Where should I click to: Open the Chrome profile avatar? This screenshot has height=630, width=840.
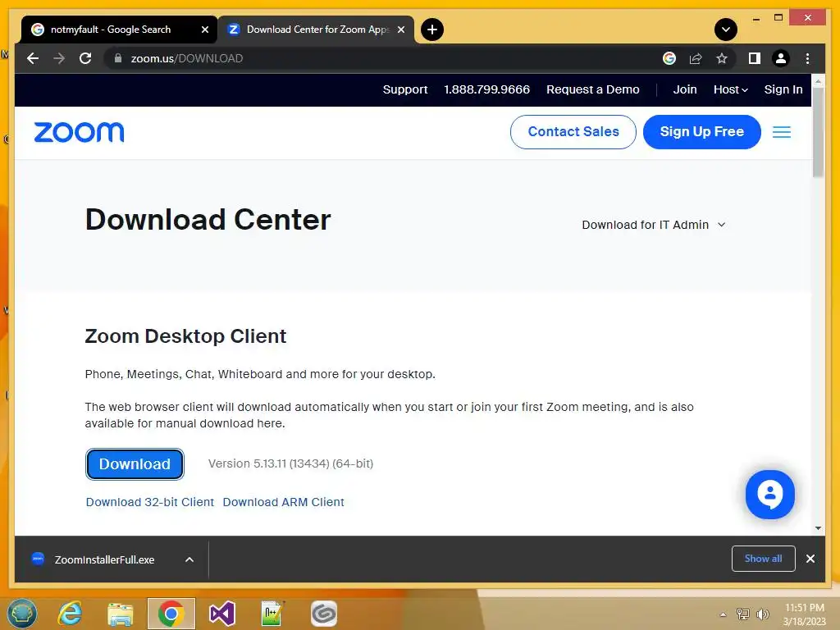[781, 58]
